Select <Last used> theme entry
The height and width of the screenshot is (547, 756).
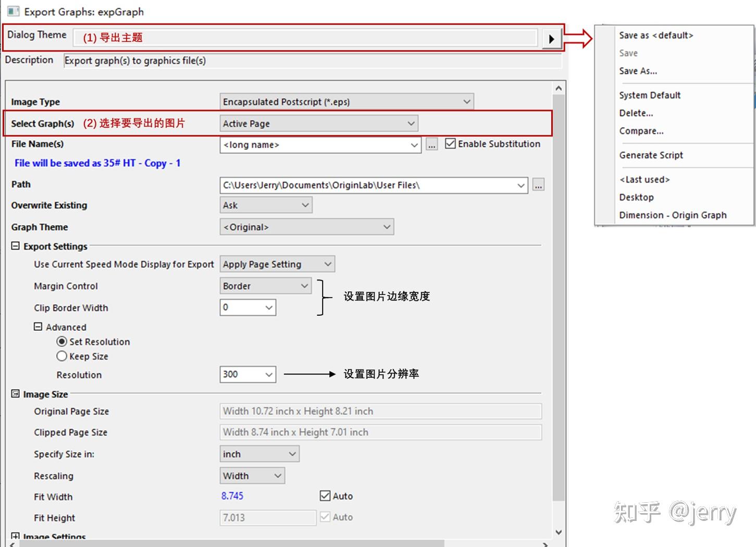645,179
